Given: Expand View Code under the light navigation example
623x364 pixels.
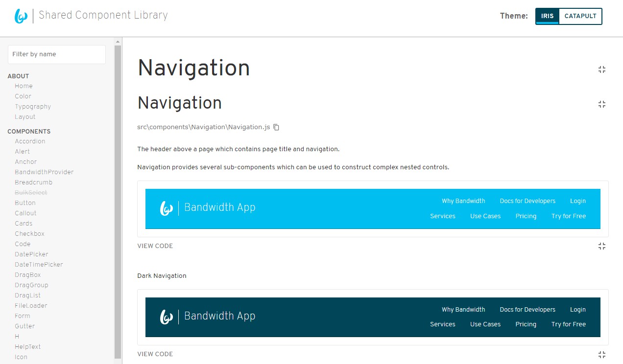Looking at the screenshot, I should click(155, 246).
